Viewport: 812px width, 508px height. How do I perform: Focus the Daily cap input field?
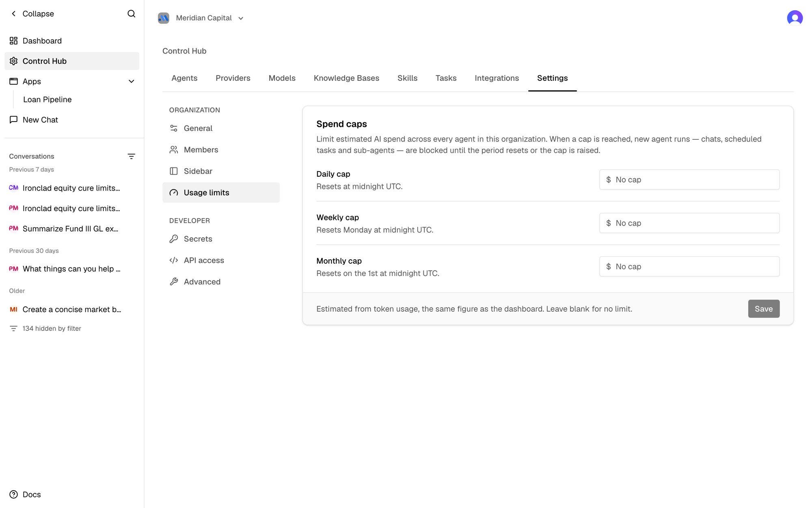tap(689, 180)
